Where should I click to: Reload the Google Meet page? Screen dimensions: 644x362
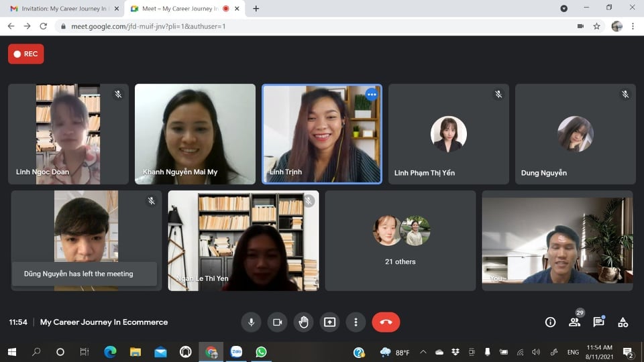coord(44,26)
